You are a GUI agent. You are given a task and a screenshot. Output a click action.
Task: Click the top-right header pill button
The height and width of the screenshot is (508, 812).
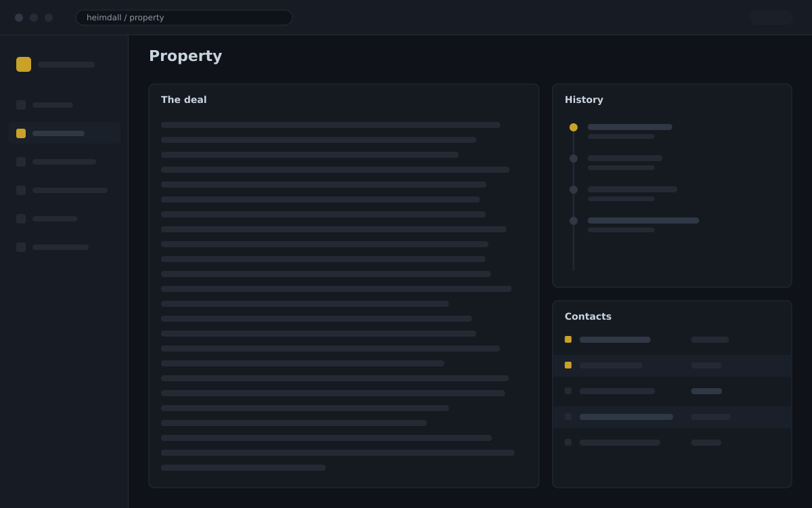(x=771, y=18)
